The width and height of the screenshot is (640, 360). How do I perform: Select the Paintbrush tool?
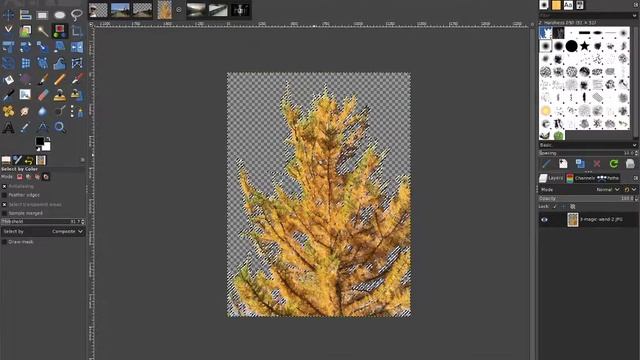coord(42,79)
